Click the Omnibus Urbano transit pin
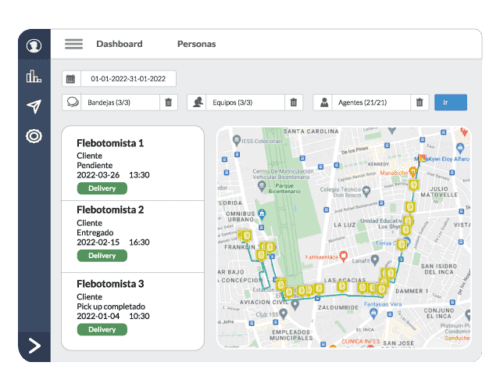Viewport: 500px width, 391px height. coord(262,214)
